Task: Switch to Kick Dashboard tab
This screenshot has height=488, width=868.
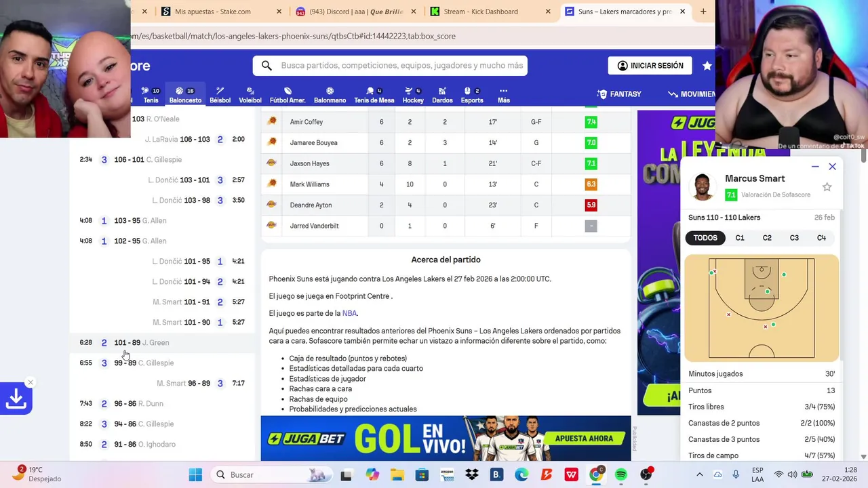Action: 481,12
